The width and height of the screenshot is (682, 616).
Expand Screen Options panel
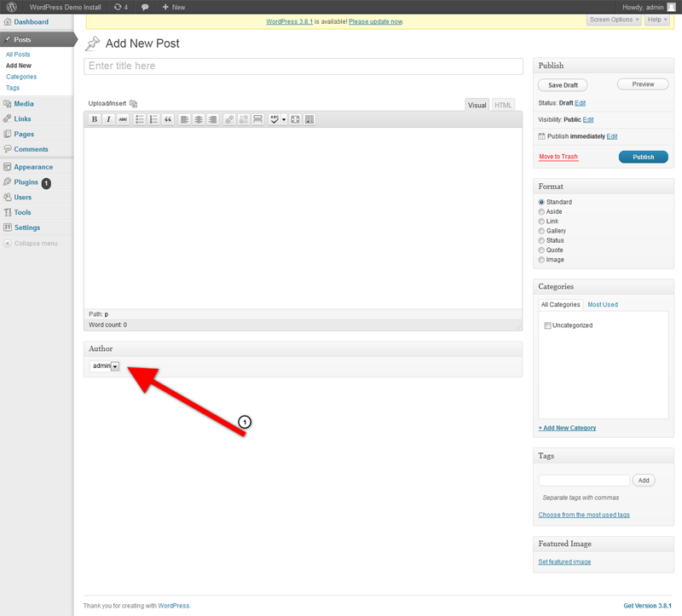(614, 20)
